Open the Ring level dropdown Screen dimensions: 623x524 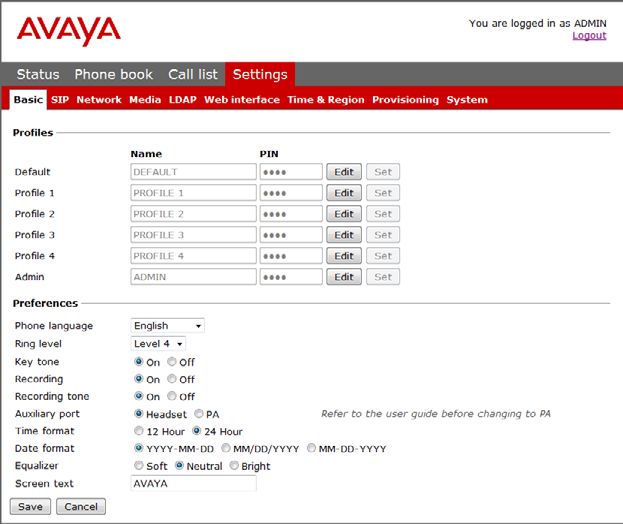click(158, 344)
